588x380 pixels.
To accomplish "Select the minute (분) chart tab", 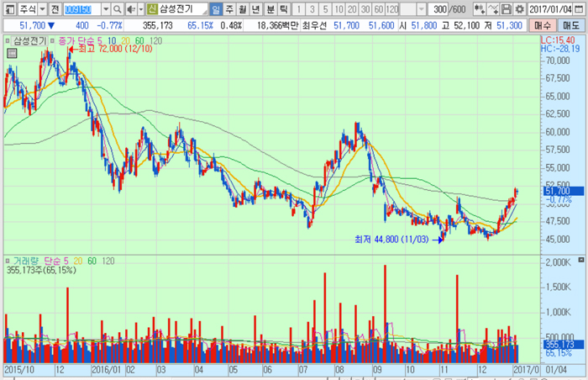I will tap(270, 9).
